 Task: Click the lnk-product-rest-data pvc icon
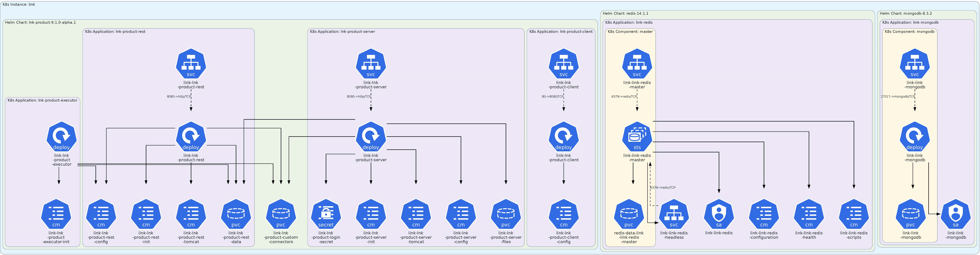pos(236,214)
